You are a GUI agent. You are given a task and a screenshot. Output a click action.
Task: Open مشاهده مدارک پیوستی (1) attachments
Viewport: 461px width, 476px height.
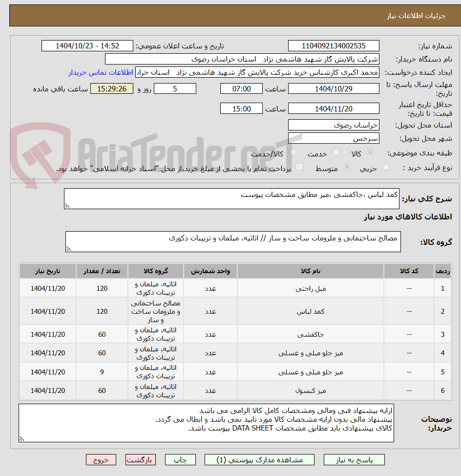260,460
